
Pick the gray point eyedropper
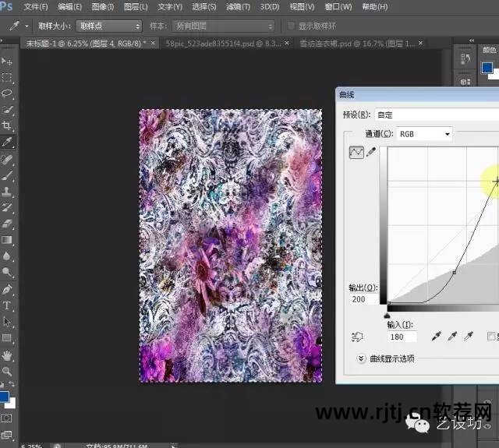452,337
